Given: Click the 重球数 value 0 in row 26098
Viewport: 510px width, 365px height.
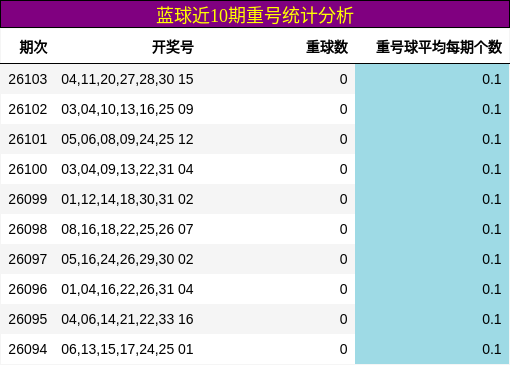Looking at the screenshot, I should (344, 229).
